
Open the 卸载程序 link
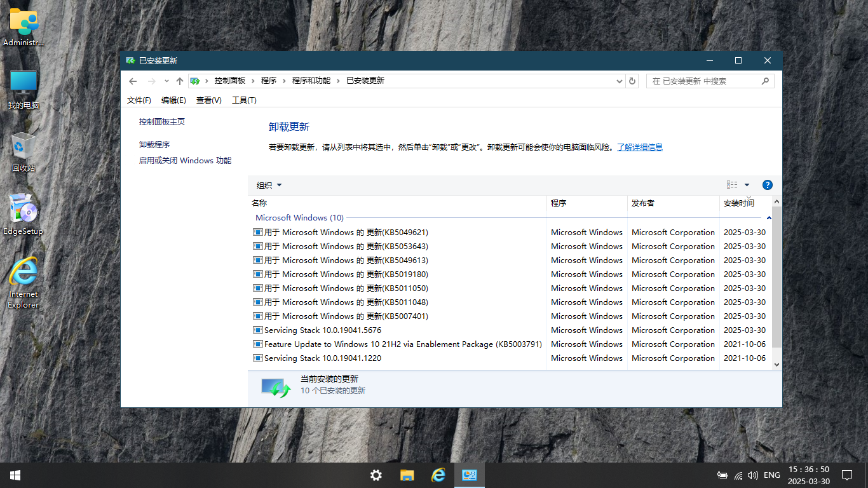154,145
